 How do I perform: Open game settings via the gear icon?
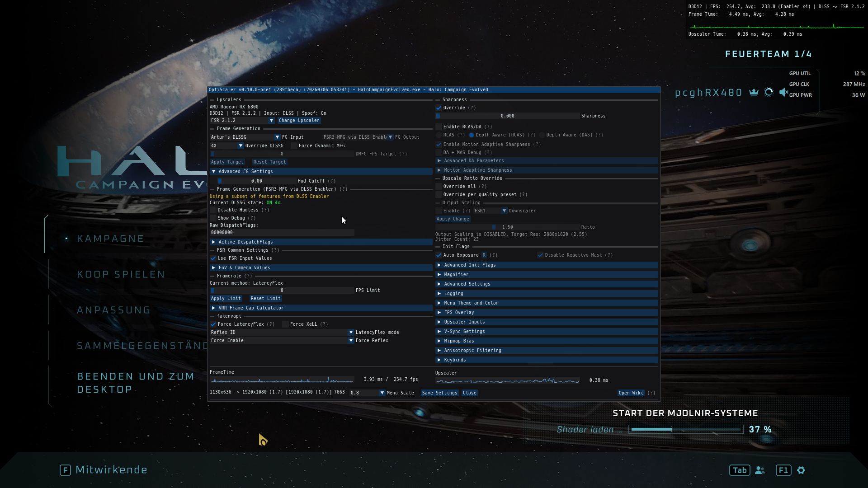pos(801,470)
